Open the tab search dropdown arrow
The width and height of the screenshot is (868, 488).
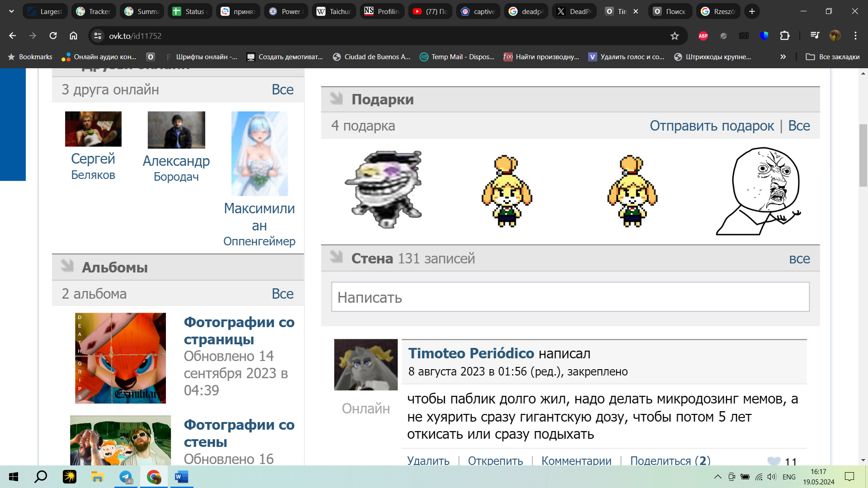(11, 11)
